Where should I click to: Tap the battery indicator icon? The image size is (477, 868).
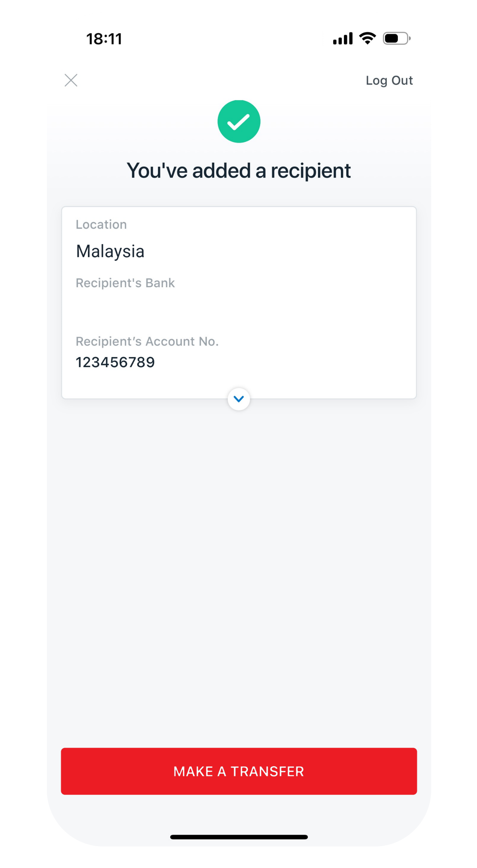(396, 38)
